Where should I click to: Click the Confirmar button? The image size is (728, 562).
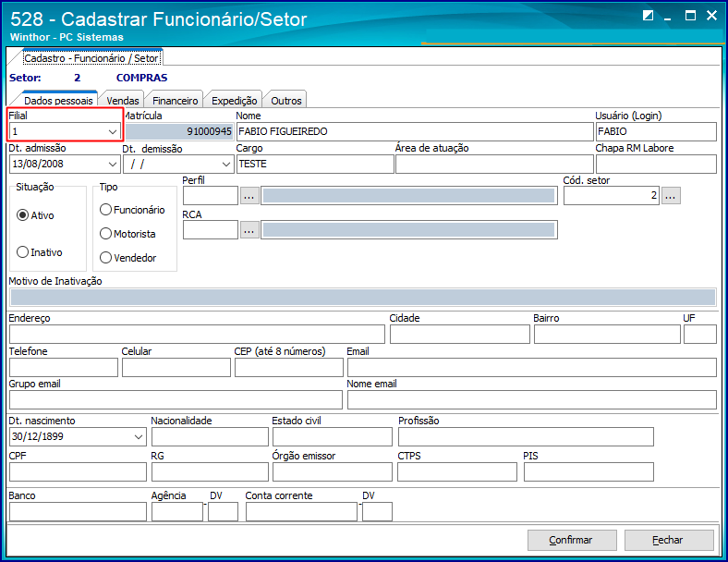click(x=572, y=540)
